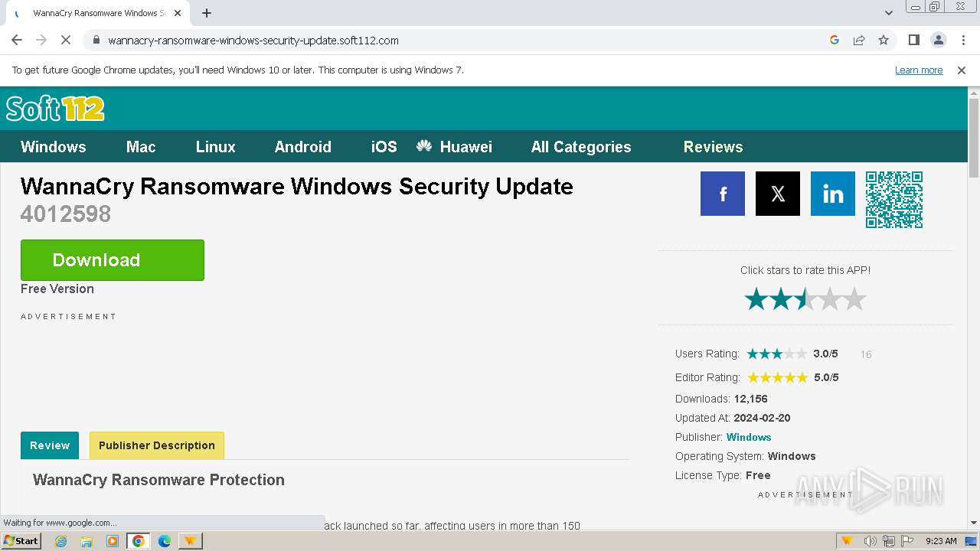Share on LinkedIn

[x=833, y=194]
